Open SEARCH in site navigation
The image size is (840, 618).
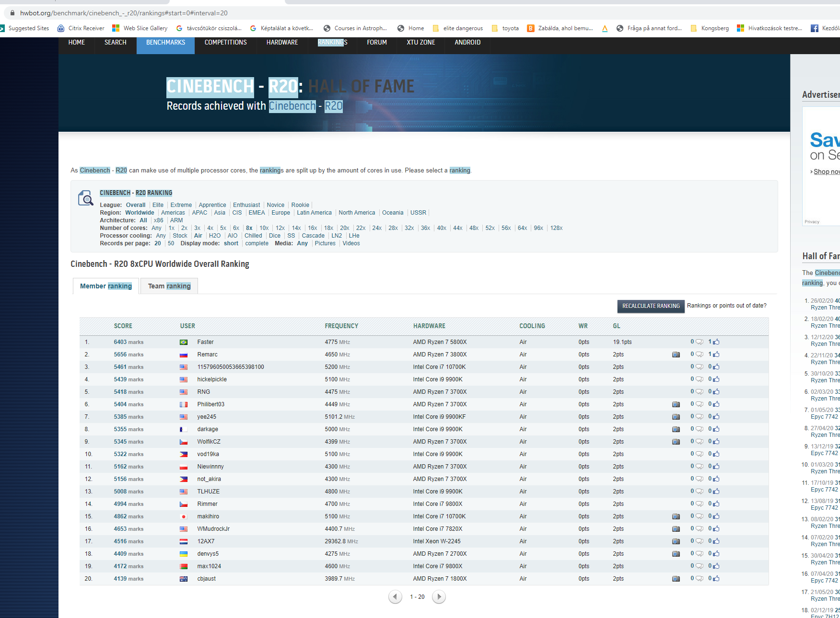pos(116,43)
